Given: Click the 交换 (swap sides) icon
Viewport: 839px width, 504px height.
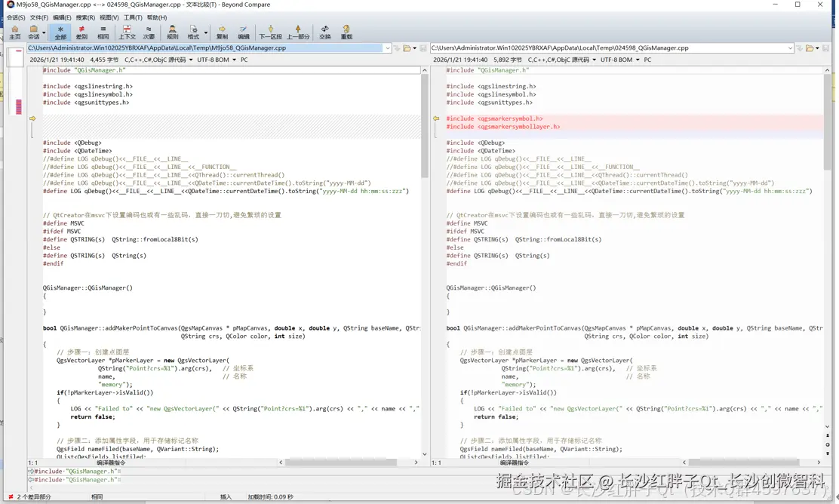Looking at the screenshot, I should pyautogui.click(x=324, y=32).
